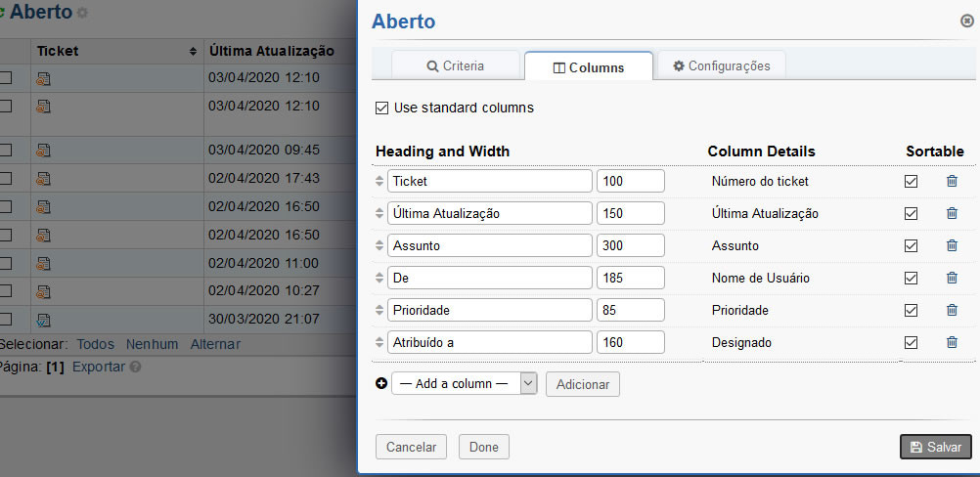Open the Configurações tab
980x477 pixels.
(x=721, y=66)
